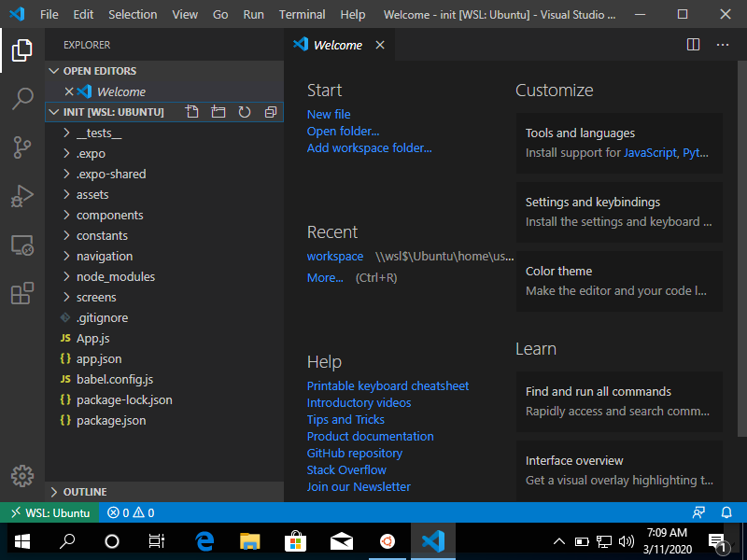Image resolution: width=747 pixels, height=560 pixels.
Task: Open File Explorer from taskbar
Action: coord(249,541)
